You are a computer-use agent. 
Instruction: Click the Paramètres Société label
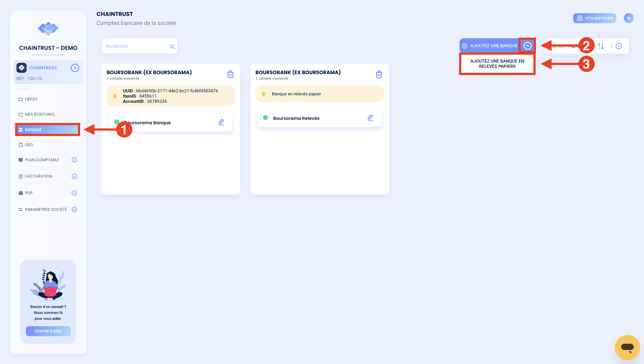(46, 210)
